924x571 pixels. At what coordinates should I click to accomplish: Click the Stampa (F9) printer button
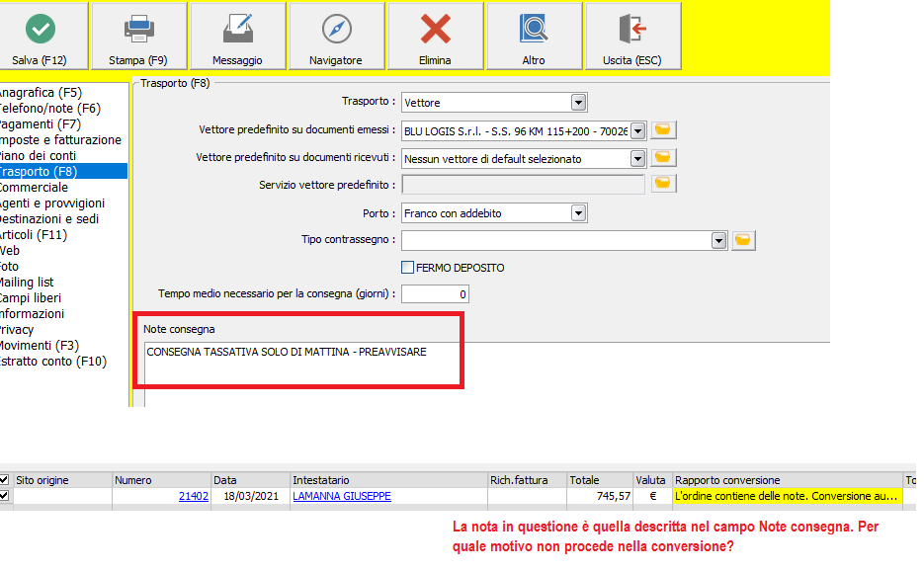pos(138,36)
